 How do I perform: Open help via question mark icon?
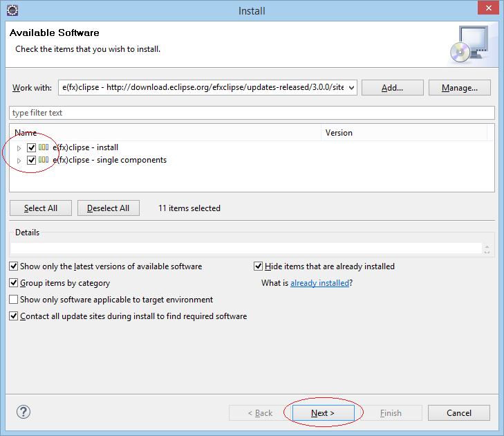tap(24, 412)
